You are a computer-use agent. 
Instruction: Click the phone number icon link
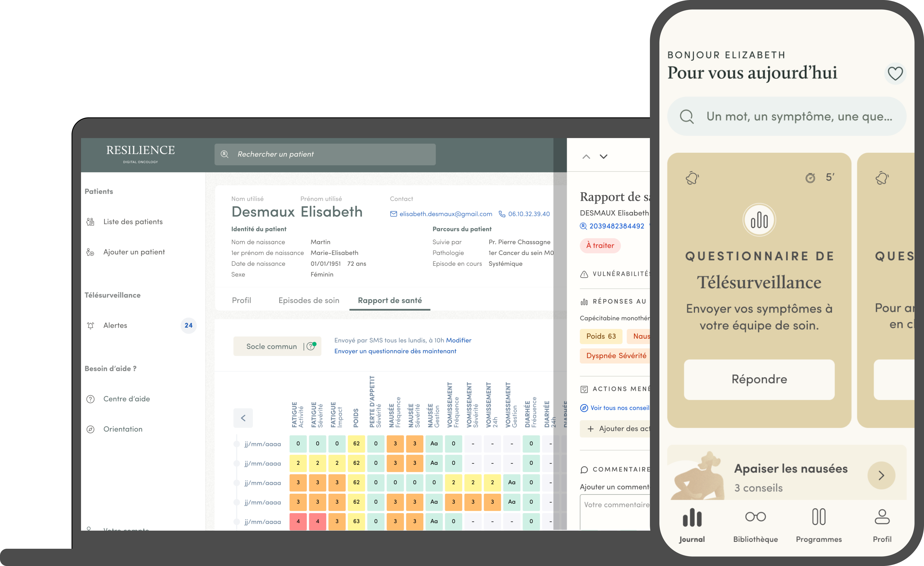[502, 214]
